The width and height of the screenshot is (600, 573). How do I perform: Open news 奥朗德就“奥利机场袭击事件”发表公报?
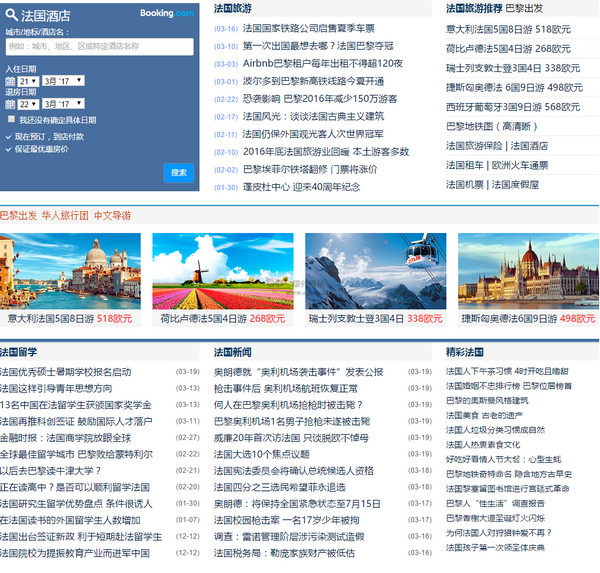tap(298, 372)
